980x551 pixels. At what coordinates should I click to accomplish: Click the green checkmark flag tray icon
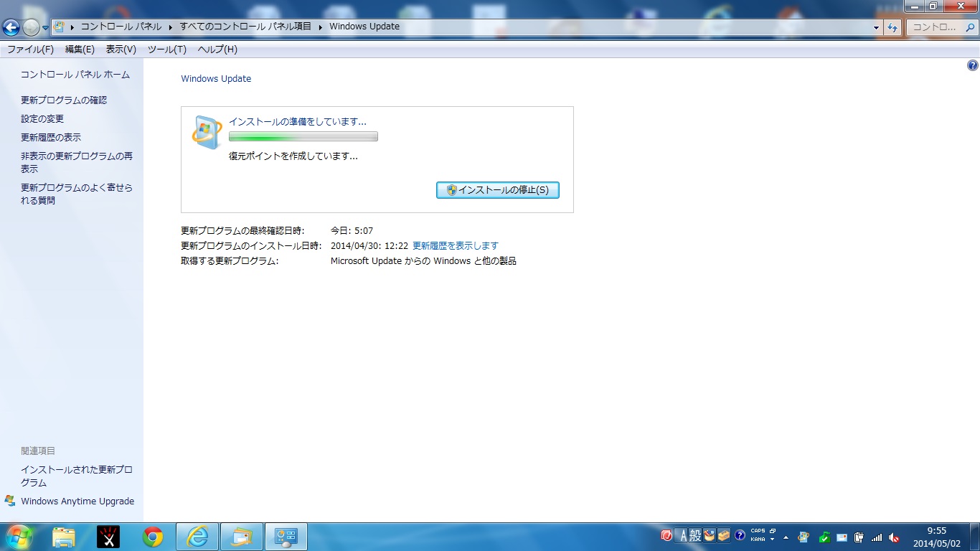click(x=824, y=537)
